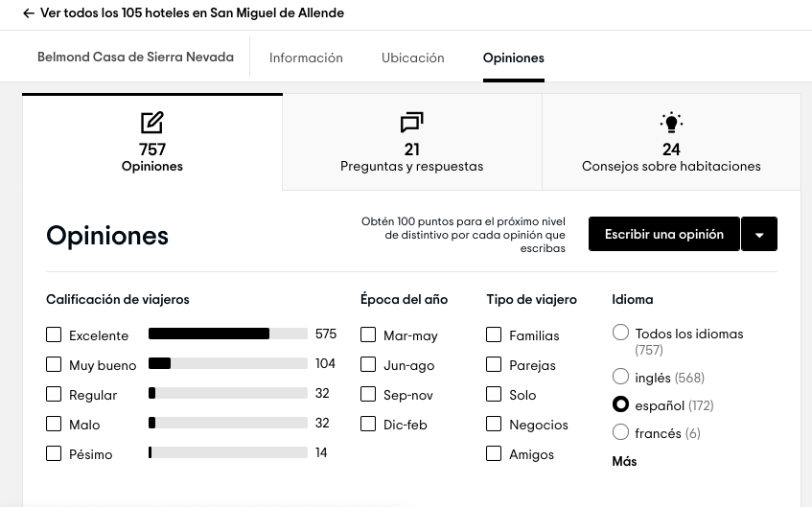Click the pencil icon above 757 Opiniones
Image resolution: width=812 pixels, height=507 pixels.
click(x=151, y=123)
